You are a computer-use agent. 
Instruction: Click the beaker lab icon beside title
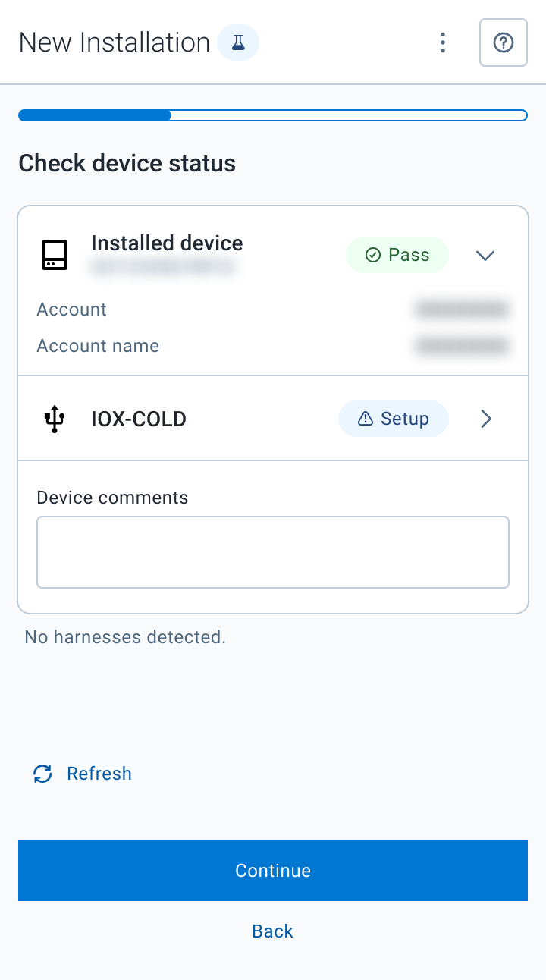click(238, 42)
